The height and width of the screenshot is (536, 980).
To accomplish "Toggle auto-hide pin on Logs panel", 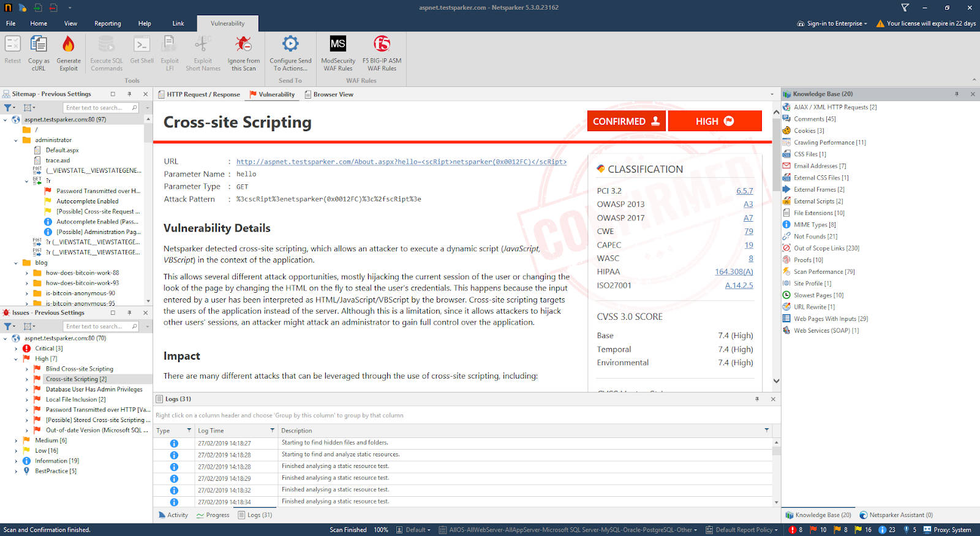I will click(757, 399).
